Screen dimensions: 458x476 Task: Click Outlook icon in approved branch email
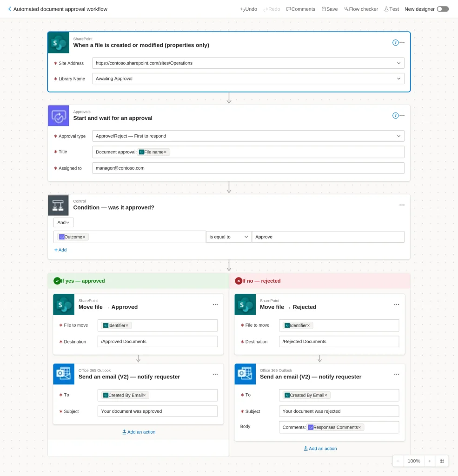64,374
